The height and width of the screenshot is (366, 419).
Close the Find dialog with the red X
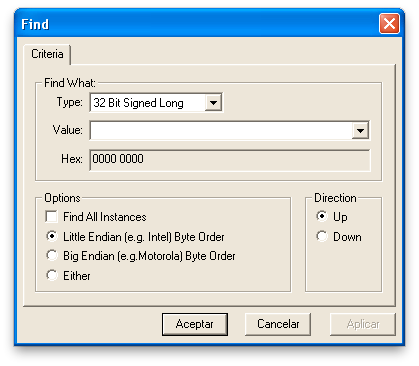click(389, 24)
